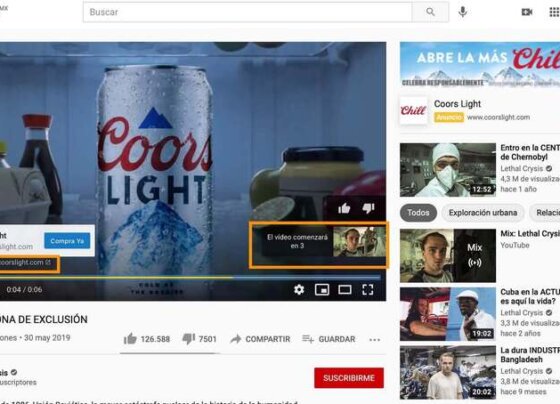Open the Abre la más Chill banner ad
This screenshot has width=560, height=404.
tap(480, 65)
